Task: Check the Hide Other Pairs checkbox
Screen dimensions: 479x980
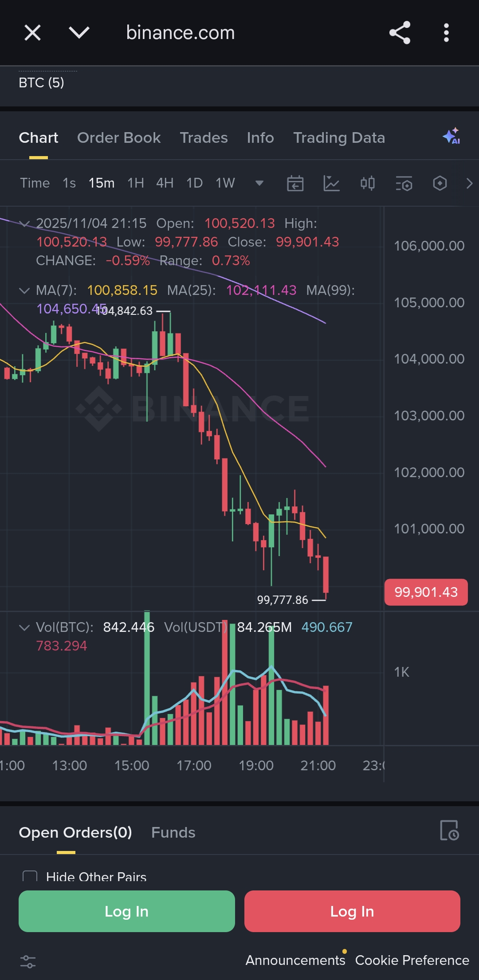Action: tap(30, 876)
